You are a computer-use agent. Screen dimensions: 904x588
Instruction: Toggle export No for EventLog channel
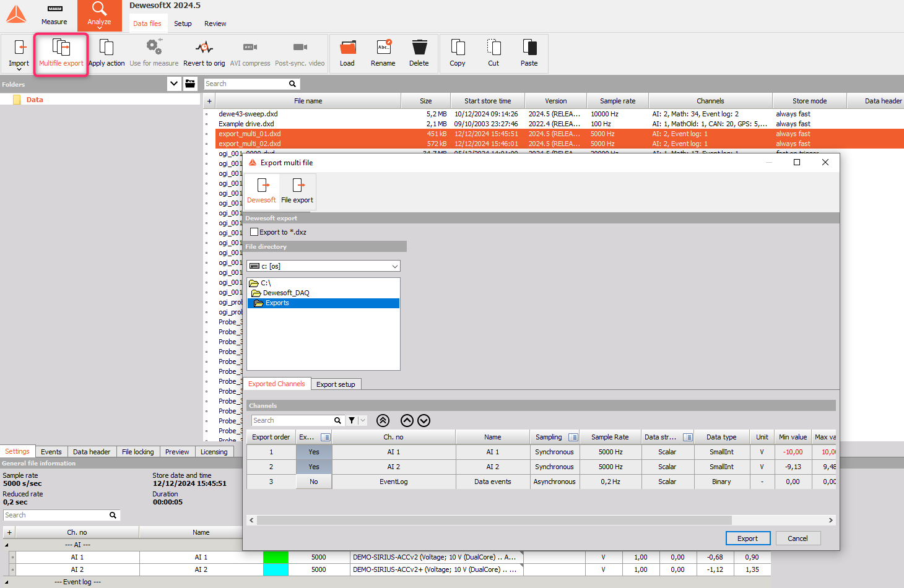pos(314,482)
